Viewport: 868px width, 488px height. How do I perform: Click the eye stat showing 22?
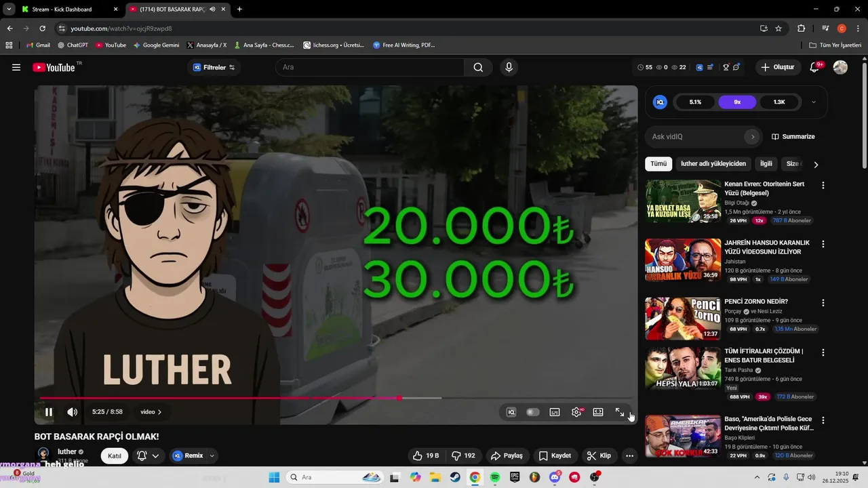[679, 67]
